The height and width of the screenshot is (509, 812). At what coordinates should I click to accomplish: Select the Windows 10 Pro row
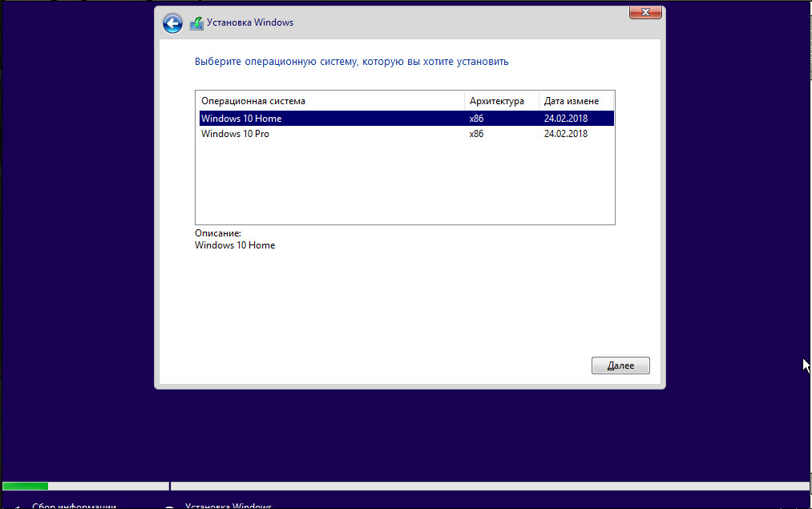tap(406, 134)
